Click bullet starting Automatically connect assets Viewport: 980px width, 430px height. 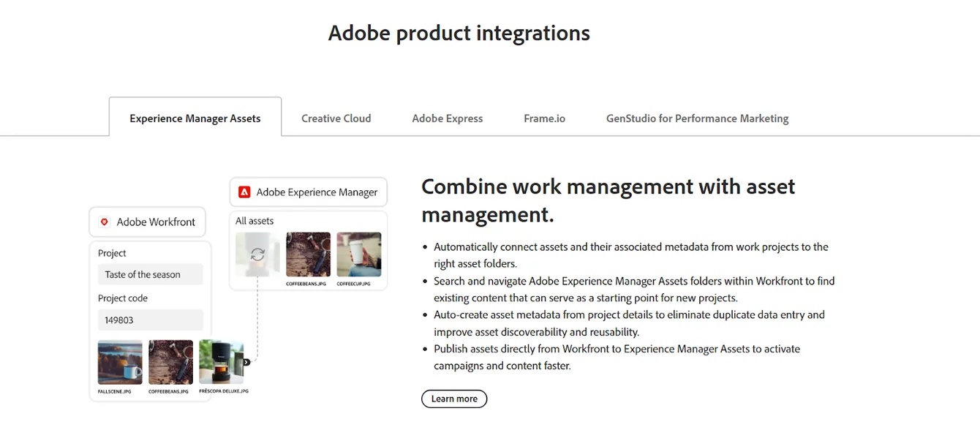point(631,255)
